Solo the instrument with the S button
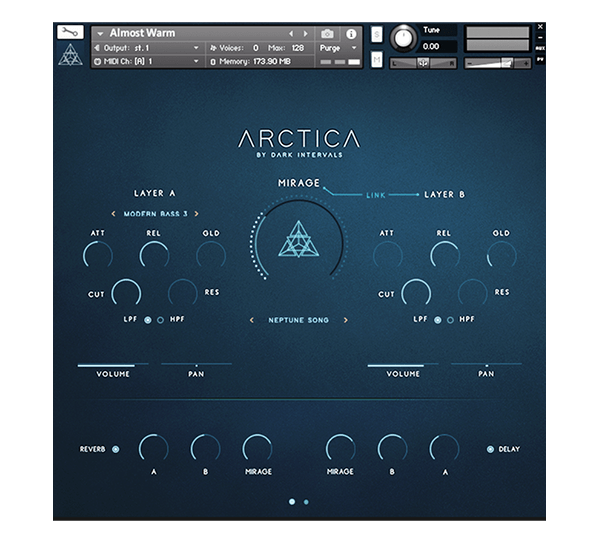The width and height of the screenshot is (600, 543). [x=377, y=35]
